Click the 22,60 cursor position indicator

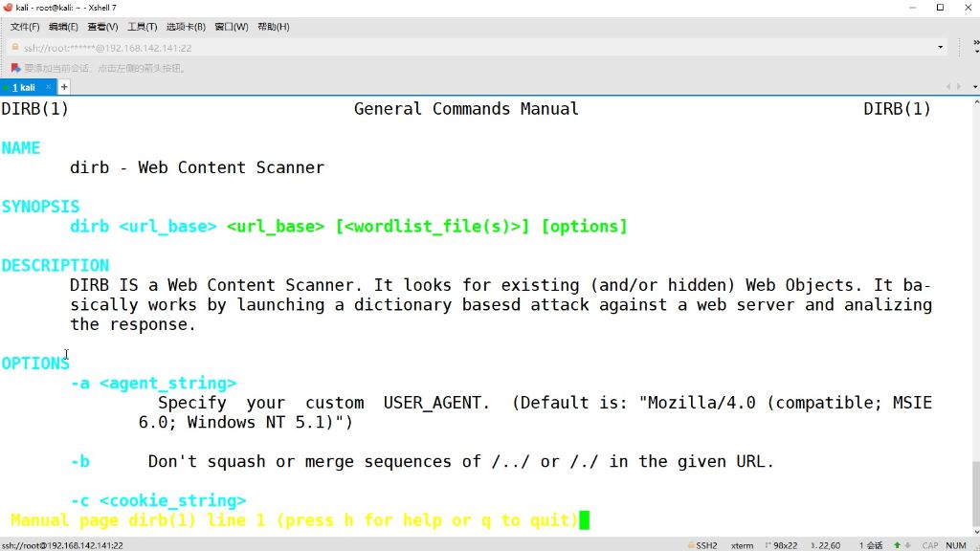click(826, 545)
